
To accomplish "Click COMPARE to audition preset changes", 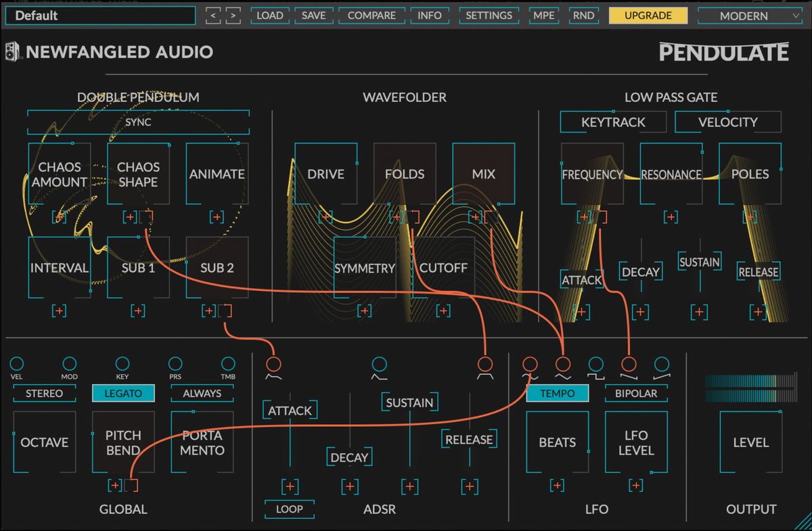I will [x=371, y=16].
